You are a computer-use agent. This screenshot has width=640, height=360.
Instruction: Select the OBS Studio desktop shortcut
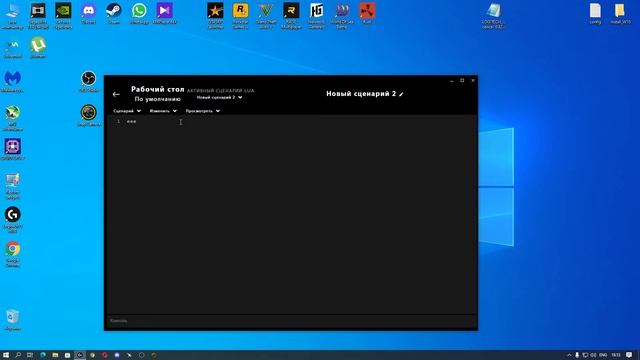[89, 81]
